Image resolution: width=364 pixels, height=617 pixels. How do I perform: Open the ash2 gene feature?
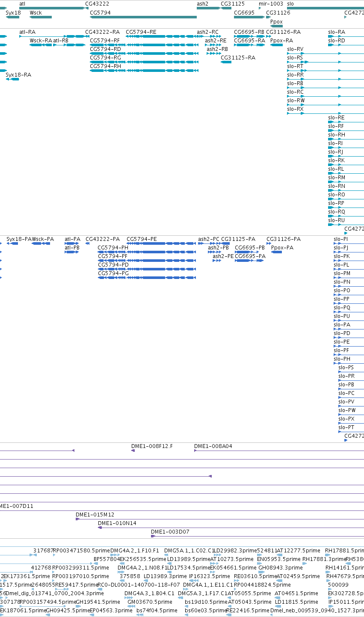[x=209, y=8]
